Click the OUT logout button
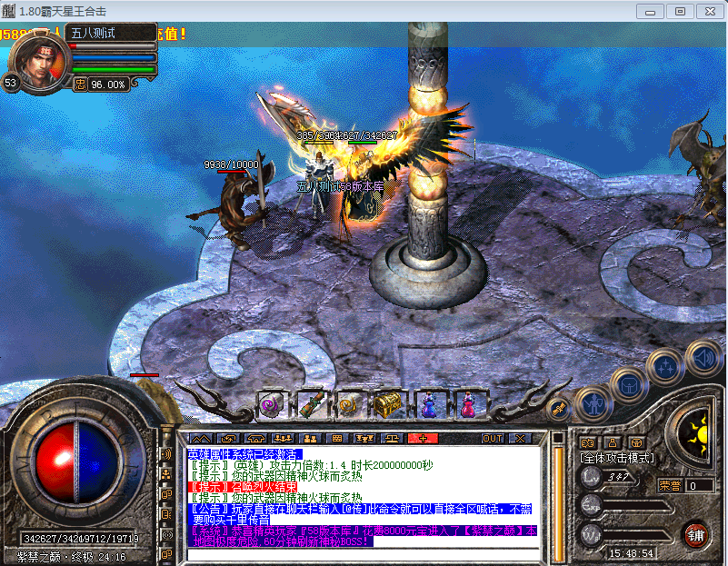Image resolution: width=728 pixels, height=566 pixels. (492, 439)
